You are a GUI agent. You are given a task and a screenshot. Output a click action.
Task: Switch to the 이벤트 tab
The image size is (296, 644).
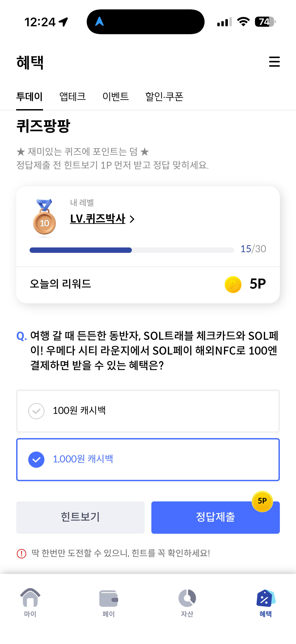[x=115, y=97]
